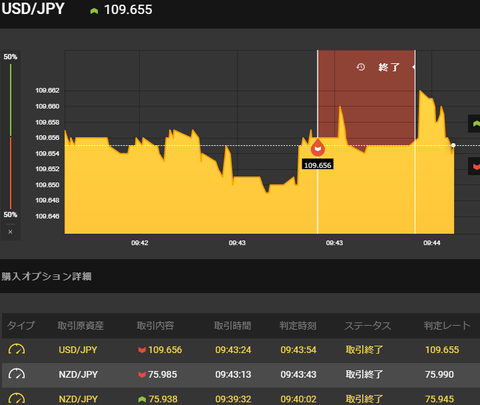
Task: Click the green up arrow beside 109.655
Action: 94,11
